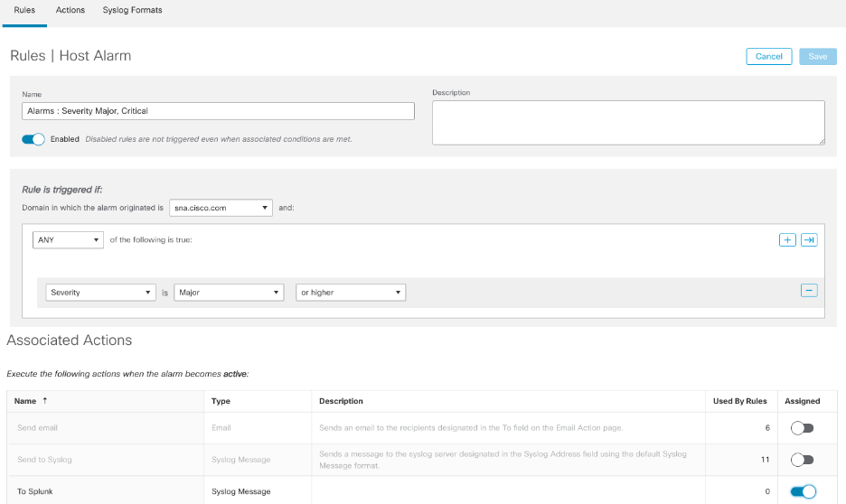Image resolution: width=846 pixels, height=504 pixels.
Task: Open the Severity field dropdown
Action: [101, 292]
